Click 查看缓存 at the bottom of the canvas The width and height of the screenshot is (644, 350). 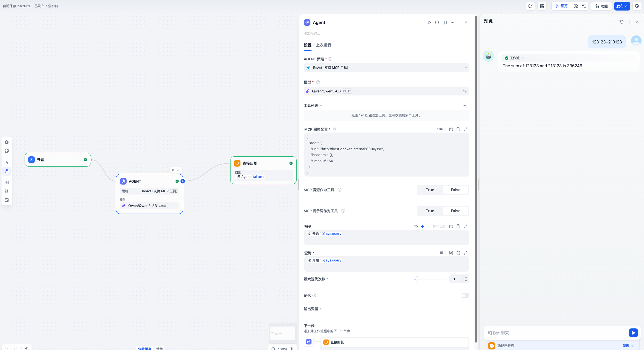pyautogui.click(x=145, y=348)
